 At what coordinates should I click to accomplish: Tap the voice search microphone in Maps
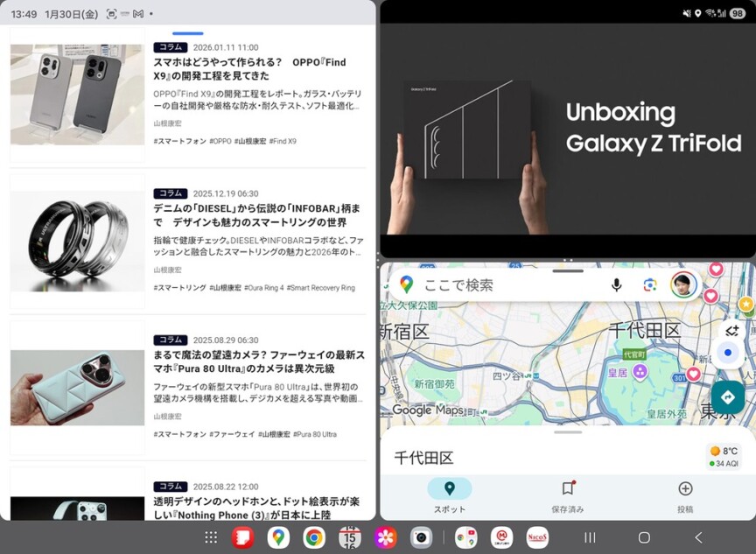click(615, 284)
